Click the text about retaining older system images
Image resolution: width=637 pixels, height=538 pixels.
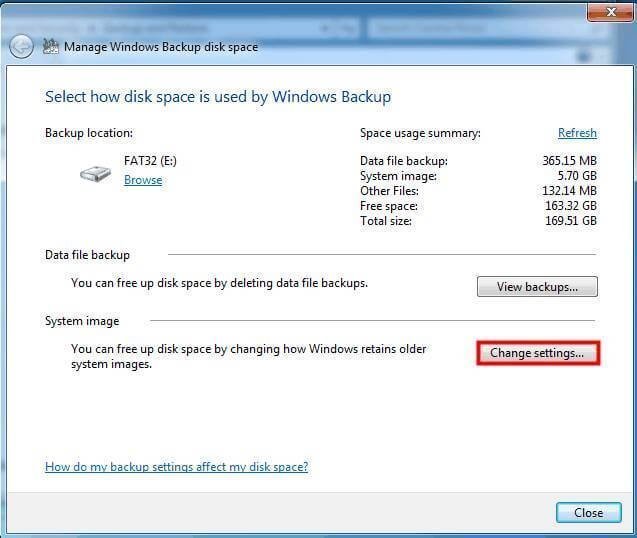pos(249,356)
